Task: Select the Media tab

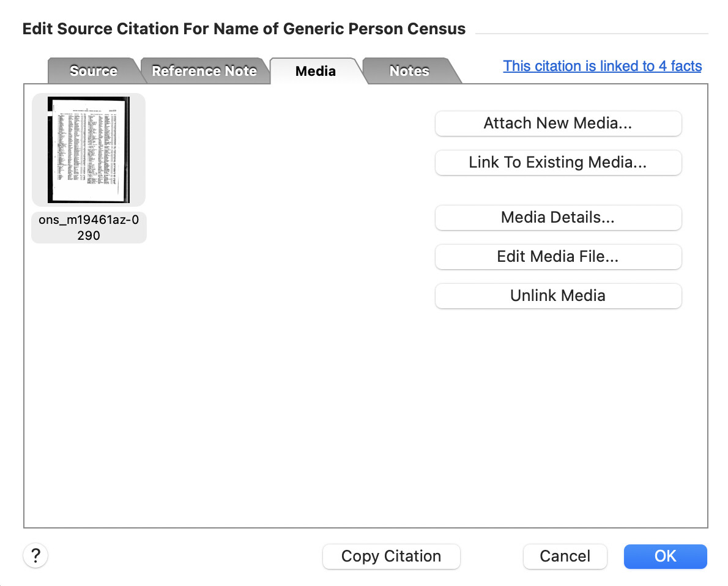Action: click(316, 70)
